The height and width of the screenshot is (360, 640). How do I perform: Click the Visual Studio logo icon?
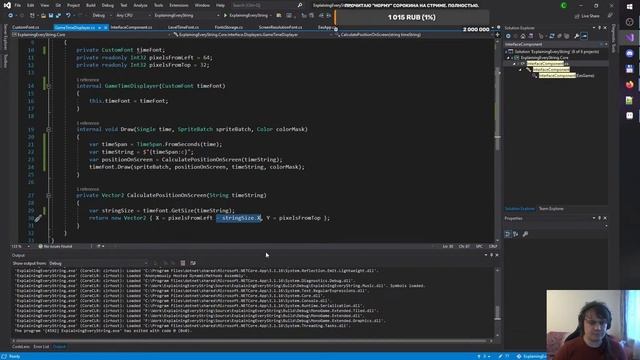click(7, 5)
